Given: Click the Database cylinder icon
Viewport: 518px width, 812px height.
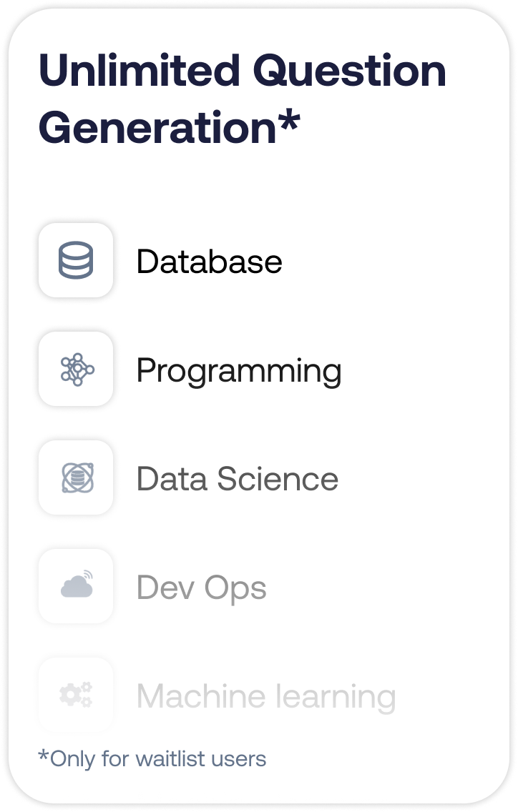Looking at the screenshot, I should click(x=76, y=260).
